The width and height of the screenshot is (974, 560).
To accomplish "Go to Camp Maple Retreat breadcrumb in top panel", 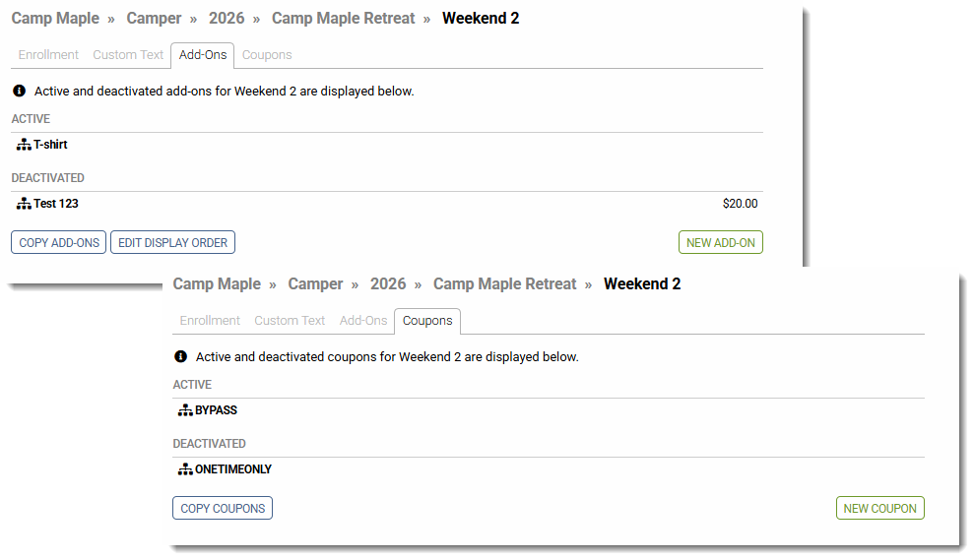I will (x=343, y=18).
